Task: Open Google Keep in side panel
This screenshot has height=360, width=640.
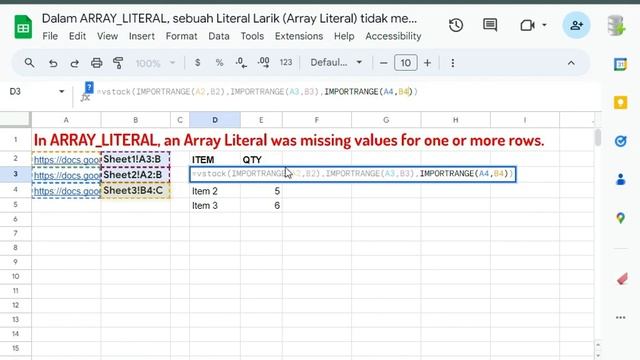Action: 620,102
